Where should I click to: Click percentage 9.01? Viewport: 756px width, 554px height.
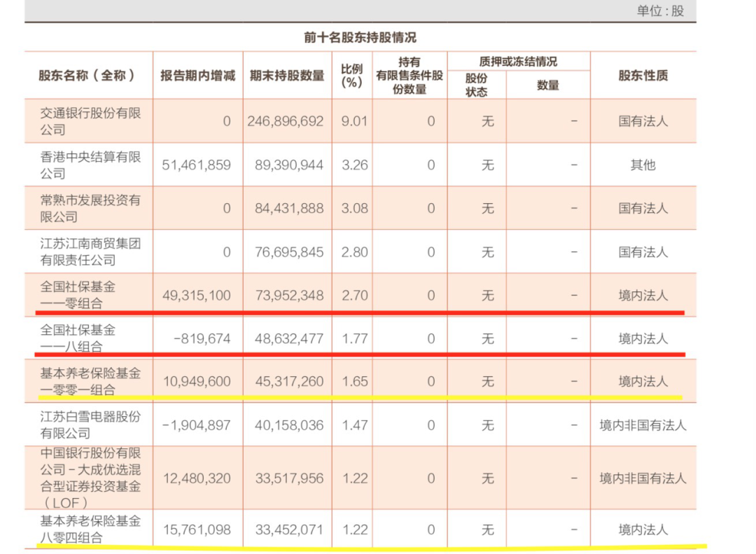coord(354,121)
